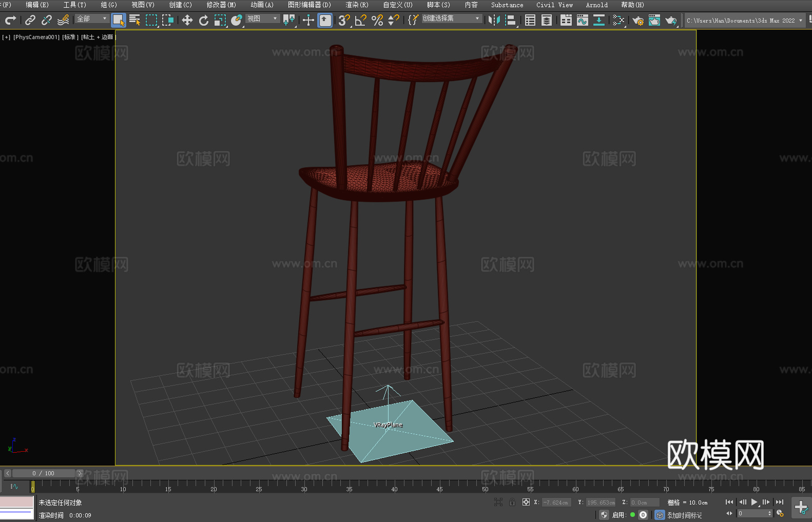Toggle Spinner Snap
The width and height of the screenshot is (812, 522).
(394, 20)
